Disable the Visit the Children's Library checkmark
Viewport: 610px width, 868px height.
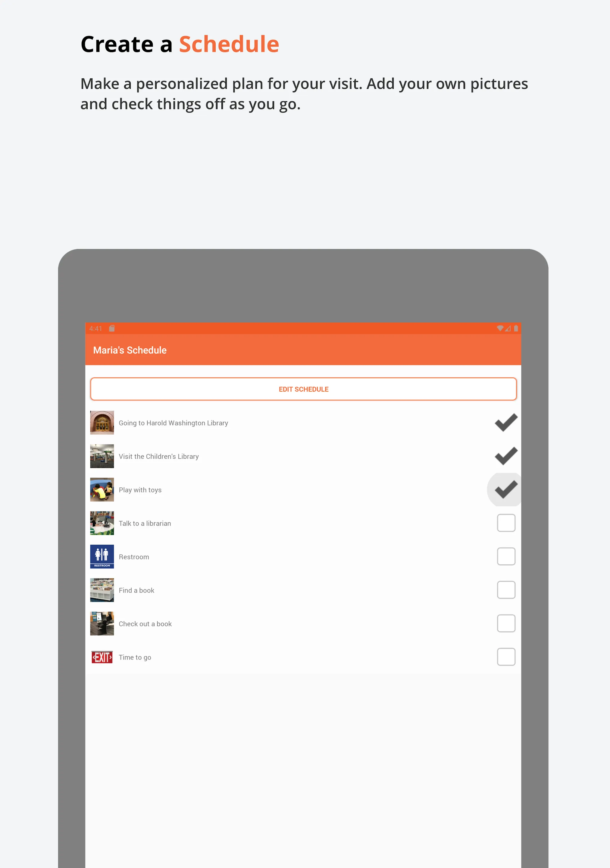coord(505,456)
